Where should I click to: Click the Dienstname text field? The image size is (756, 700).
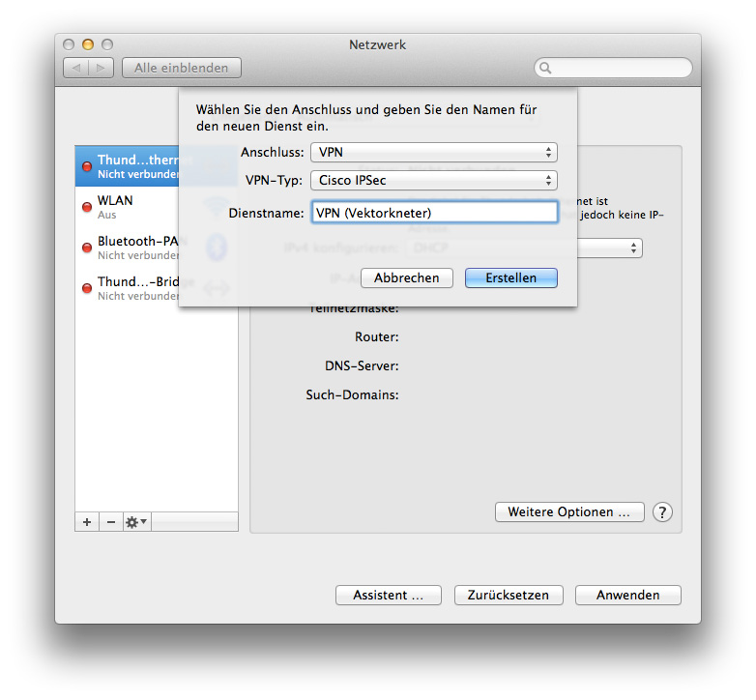point(434,213)
